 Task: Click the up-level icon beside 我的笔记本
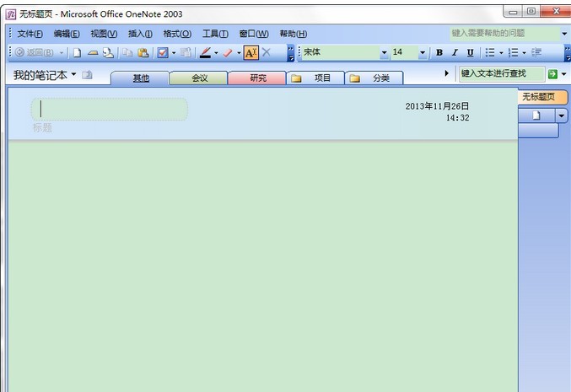(x=87, y=75)
